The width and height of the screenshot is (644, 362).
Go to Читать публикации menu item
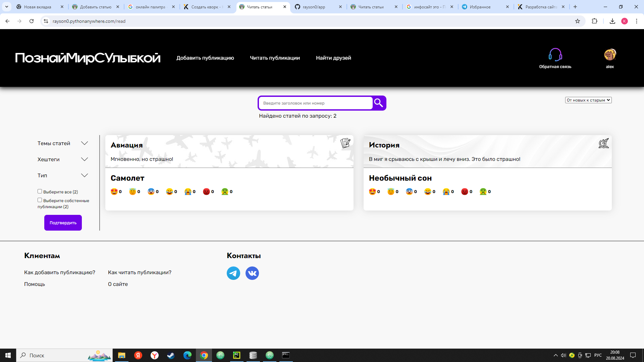pyautogui.click(x=275, y=58)
